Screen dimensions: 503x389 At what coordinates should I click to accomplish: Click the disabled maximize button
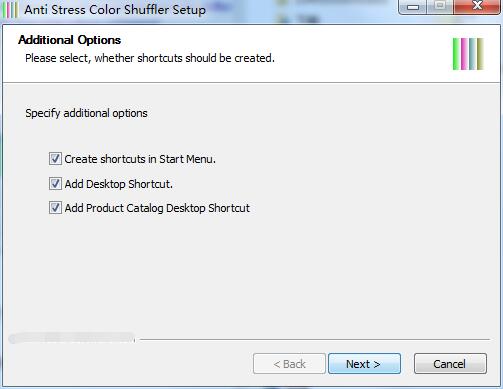coord(440,6)
